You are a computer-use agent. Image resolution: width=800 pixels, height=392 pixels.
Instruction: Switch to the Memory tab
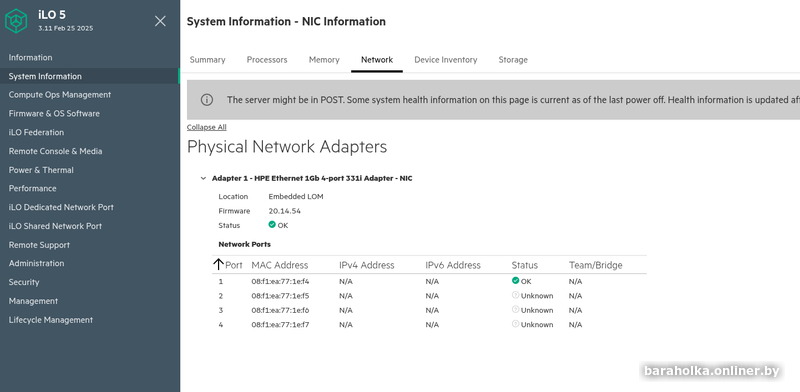pos(324,60)
